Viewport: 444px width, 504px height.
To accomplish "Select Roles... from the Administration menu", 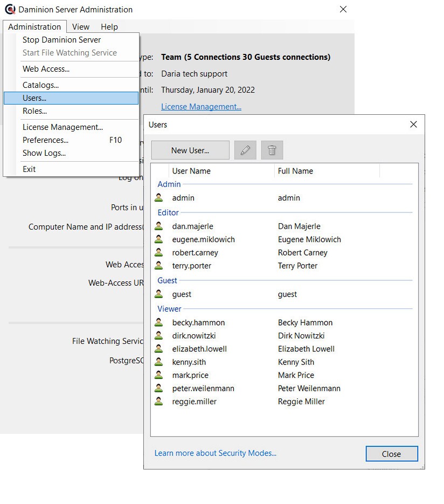I will click(x=34, y=111).
